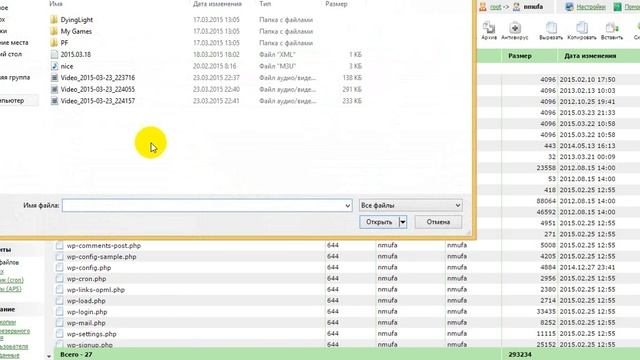640x360 pixels.
Task: Tick the checkbox for wp-links-opml.php
Action: pos(60,290)
